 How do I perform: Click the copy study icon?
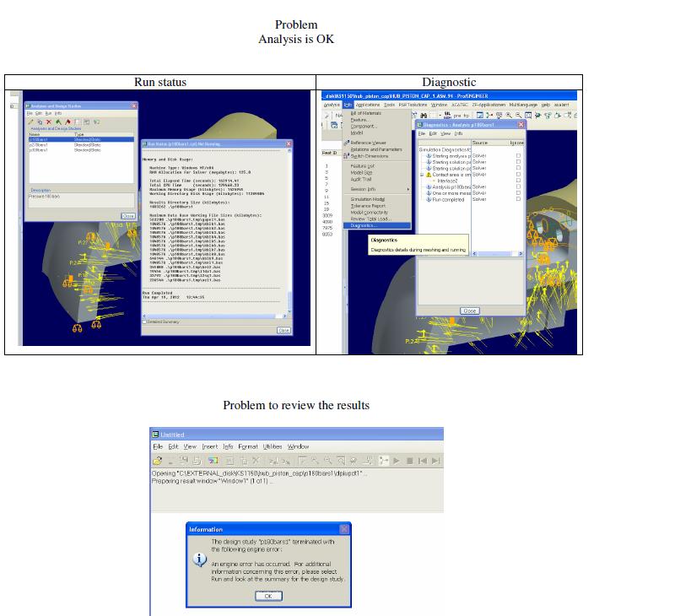[40, 122]
